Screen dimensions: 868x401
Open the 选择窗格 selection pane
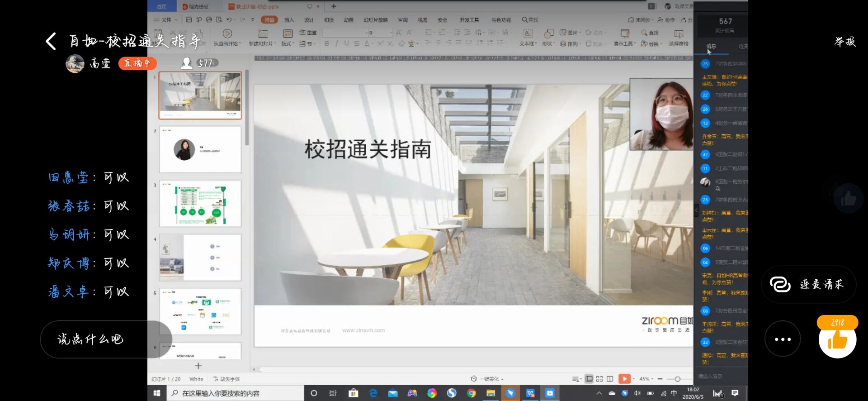click(679, 38)
